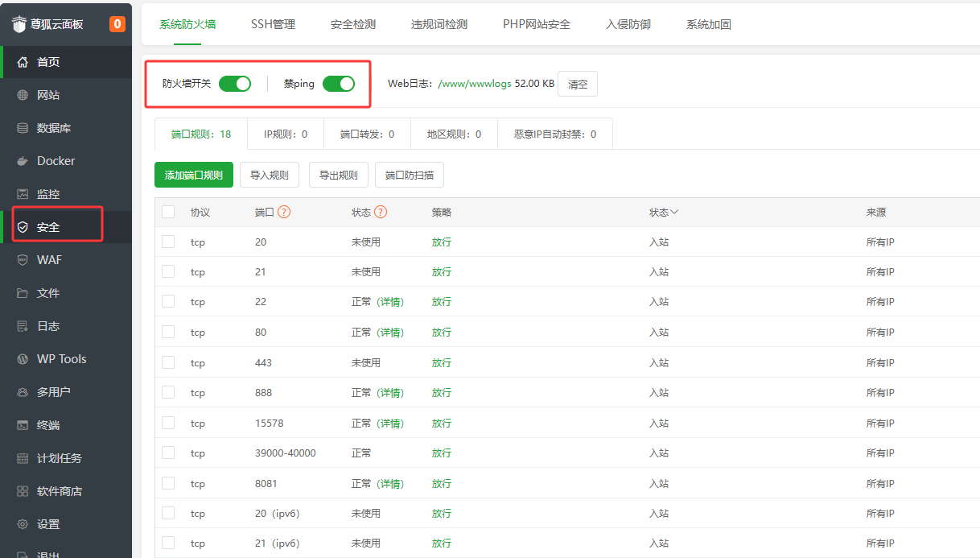Open 详情 link in port 15578 row
Viewport: 980px width, 558px height.
pyautogui.click(x=390, y=423)
